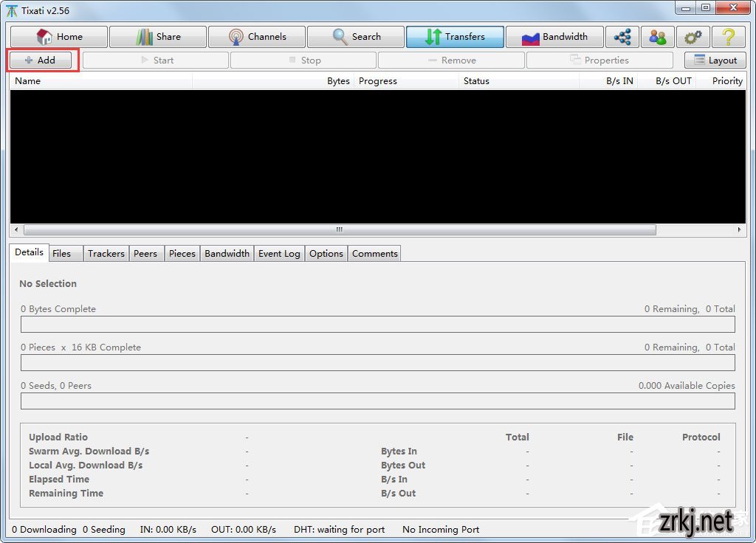Switch to the Trackers tab
The image size is (756, 543).
tap(106, 254)
